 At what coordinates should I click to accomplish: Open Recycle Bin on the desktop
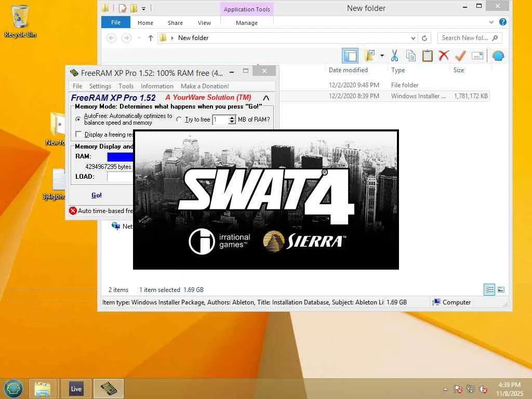point(20,21)
